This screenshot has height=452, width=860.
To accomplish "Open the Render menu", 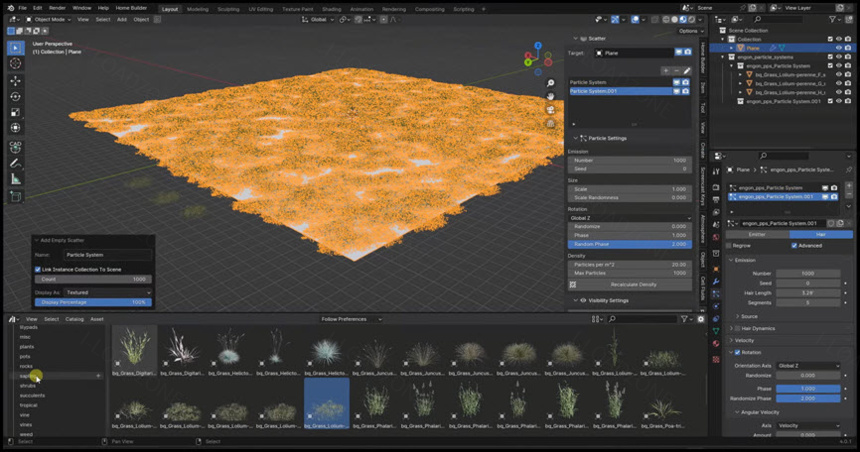I will tap(57, 8).
